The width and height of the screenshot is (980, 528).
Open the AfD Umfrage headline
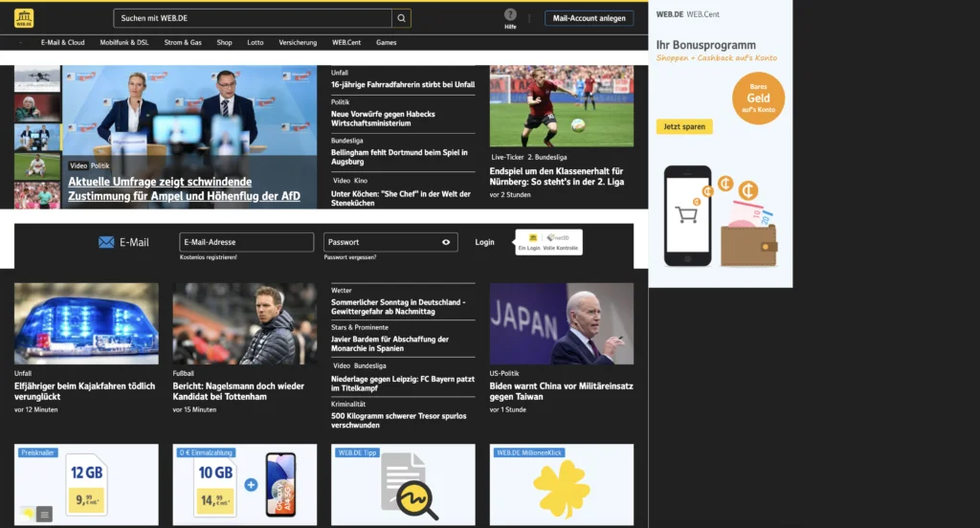[184, 188]
